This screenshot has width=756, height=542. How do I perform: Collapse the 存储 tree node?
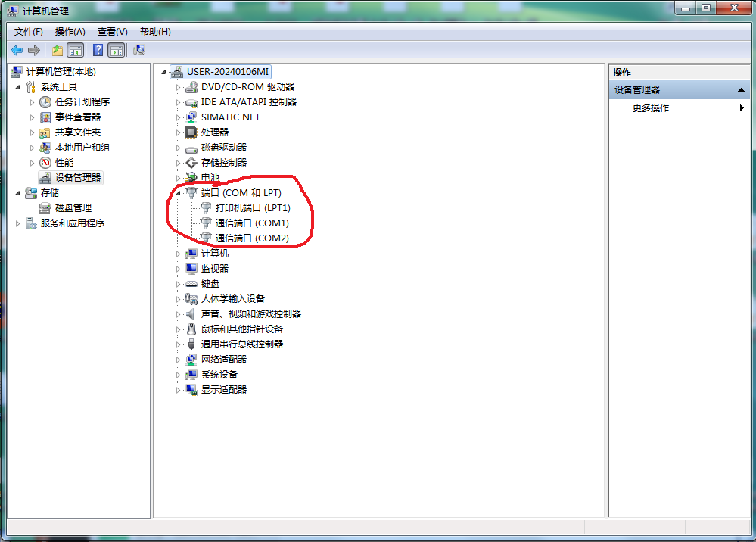(x=17, y=193)
